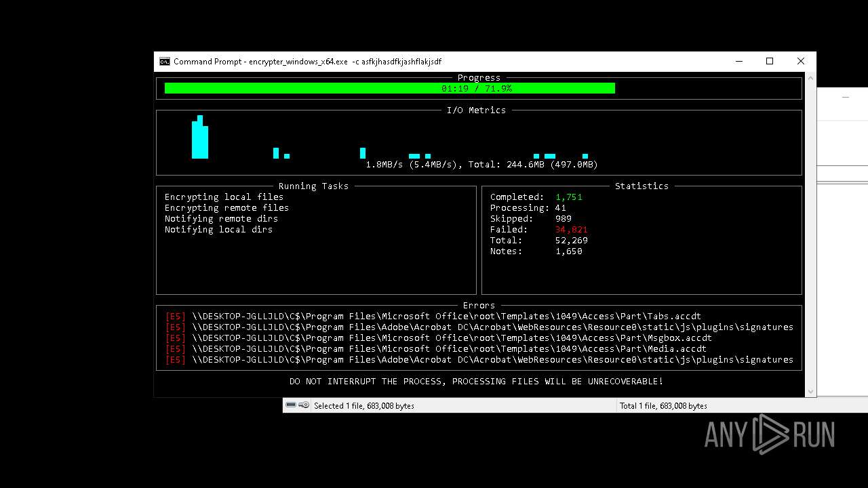Minimize the Command Prompt window
The image size is (868, 488).
[738, 62]
